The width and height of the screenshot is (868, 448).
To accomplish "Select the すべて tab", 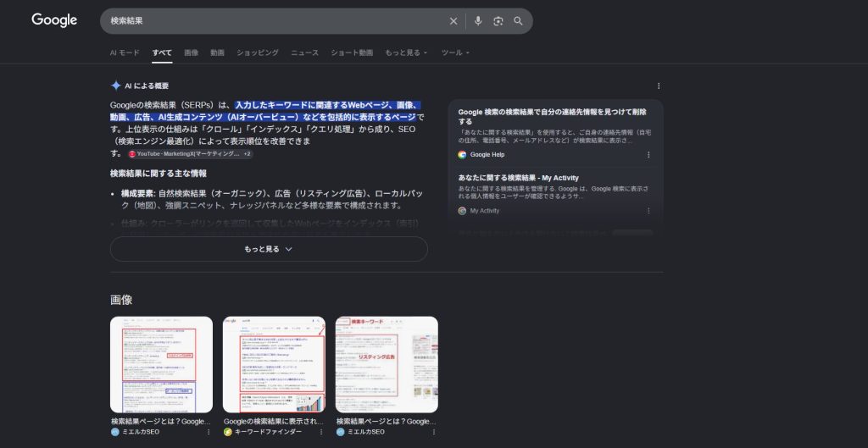I will [162, 53].
